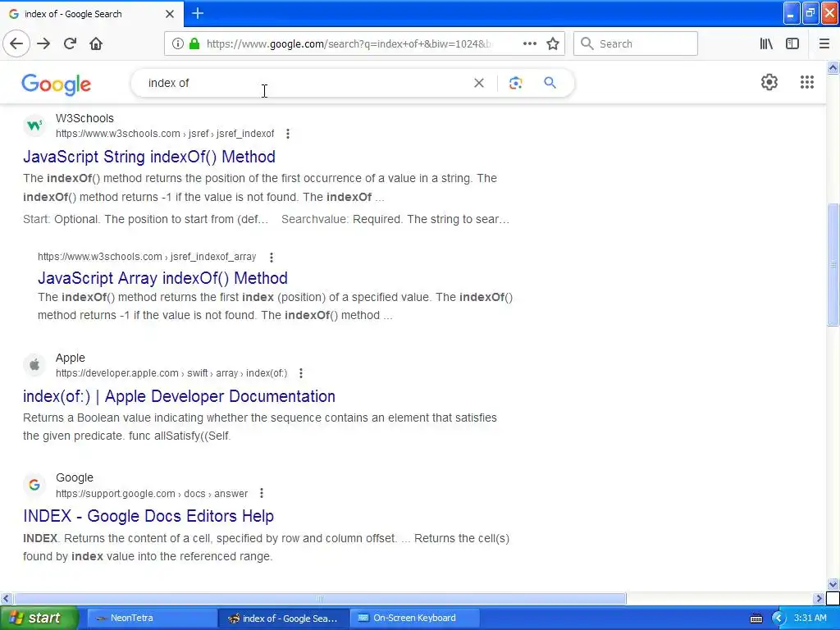
Task: Click the browser address bar URL
Action: [348, 43]
